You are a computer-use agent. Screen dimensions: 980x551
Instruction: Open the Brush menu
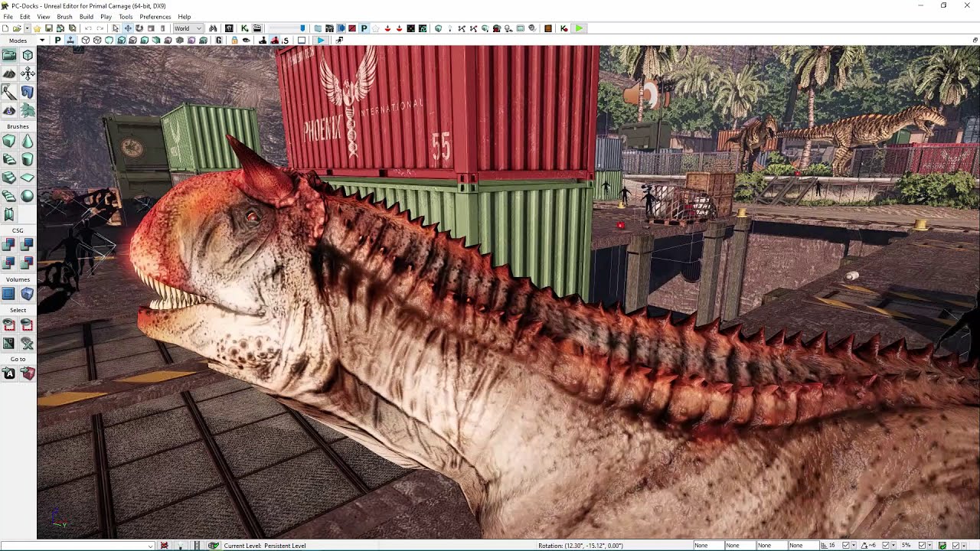click(x=65, y=16)
